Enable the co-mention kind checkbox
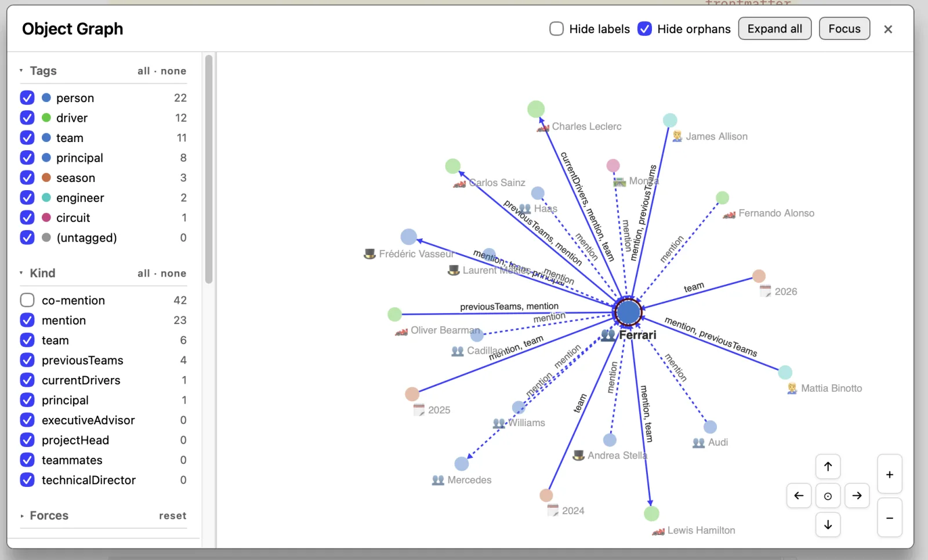This screenshot has height=560, width=928. pos(27,300)
